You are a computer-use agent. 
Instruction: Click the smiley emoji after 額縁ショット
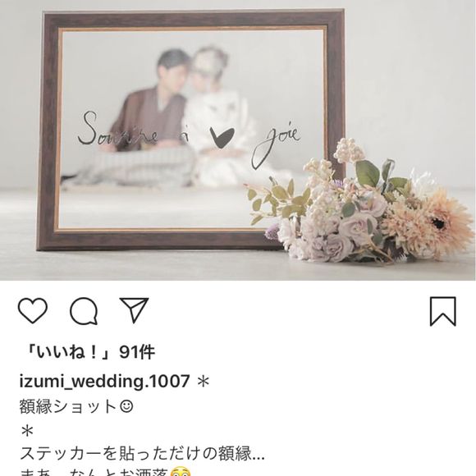coord(126,407)
